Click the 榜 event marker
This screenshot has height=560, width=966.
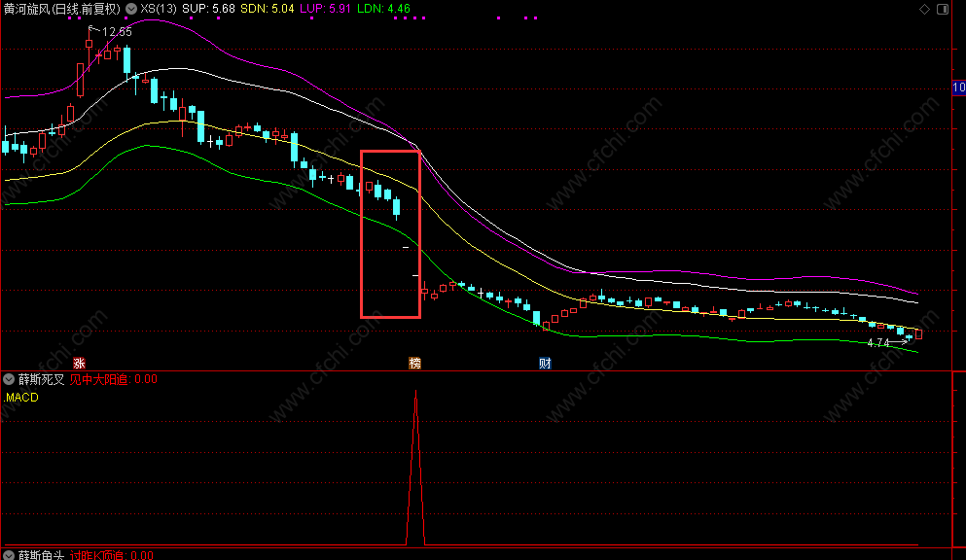click(415, 363)
